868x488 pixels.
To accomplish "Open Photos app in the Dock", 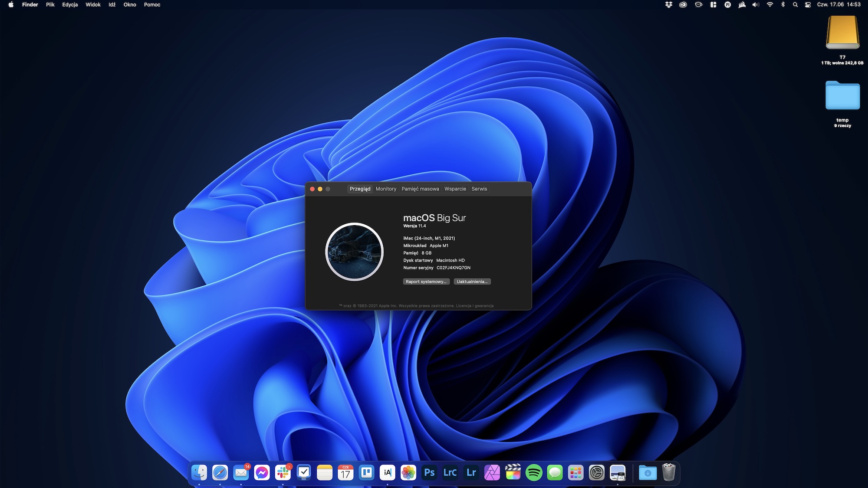I will tap(408, 472).
